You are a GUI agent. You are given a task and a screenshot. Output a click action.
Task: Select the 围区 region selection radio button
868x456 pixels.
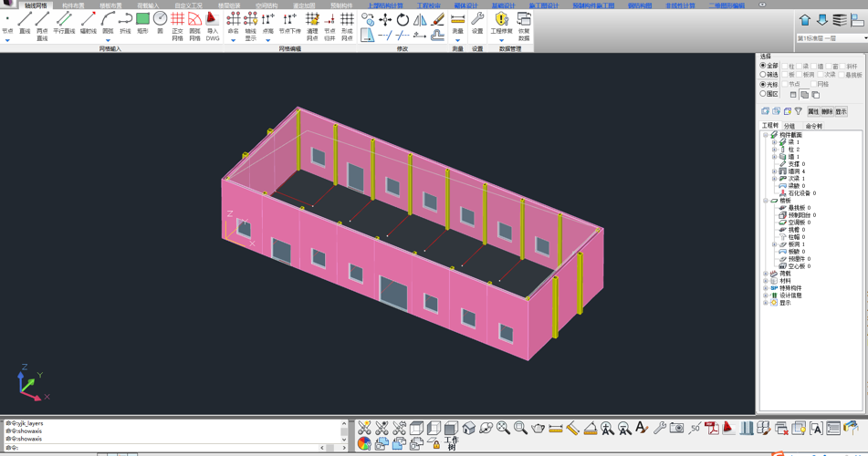pyautogui.click(x=763, y=94)
